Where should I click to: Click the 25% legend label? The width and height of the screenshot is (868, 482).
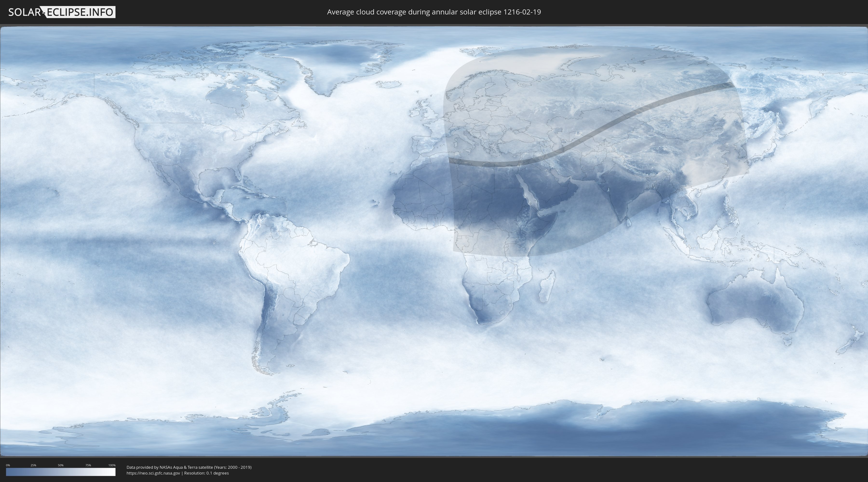tap(33, 465)
